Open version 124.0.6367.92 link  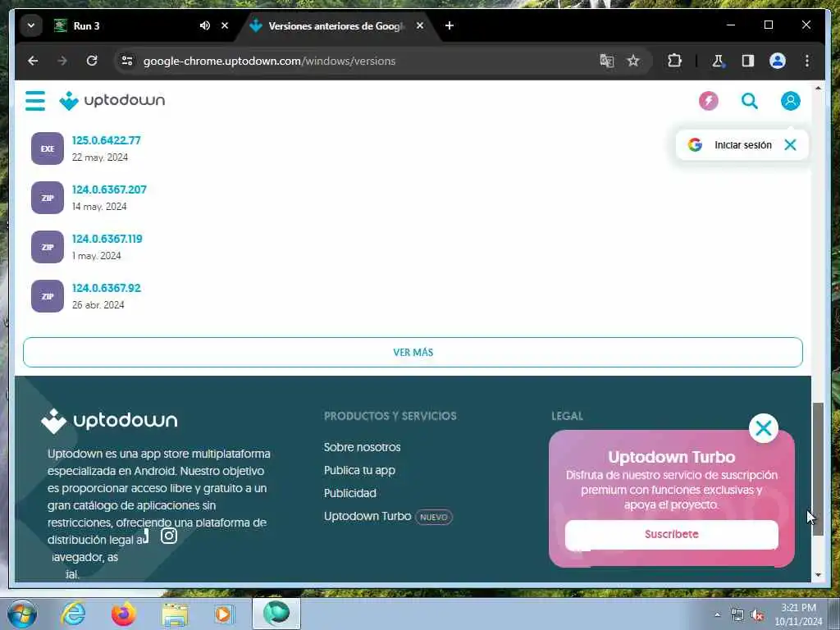[106, 288]
